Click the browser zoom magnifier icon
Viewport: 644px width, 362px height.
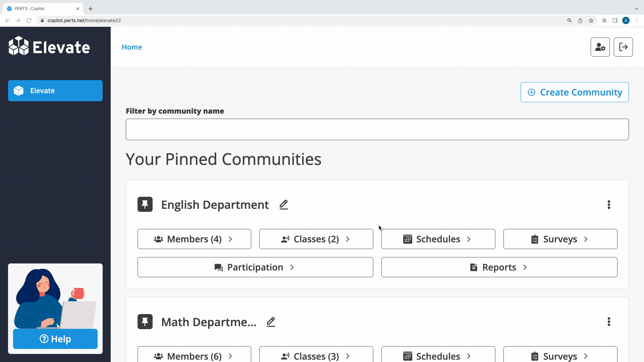pyautogui.click(x=569, y=20)
